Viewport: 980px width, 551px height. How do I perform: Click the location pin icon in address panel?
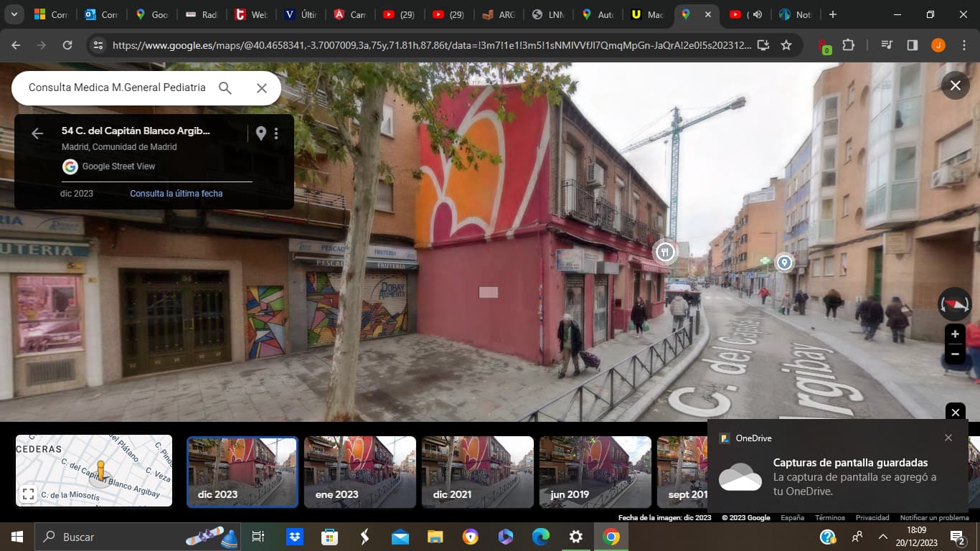[x=261, y=133]
